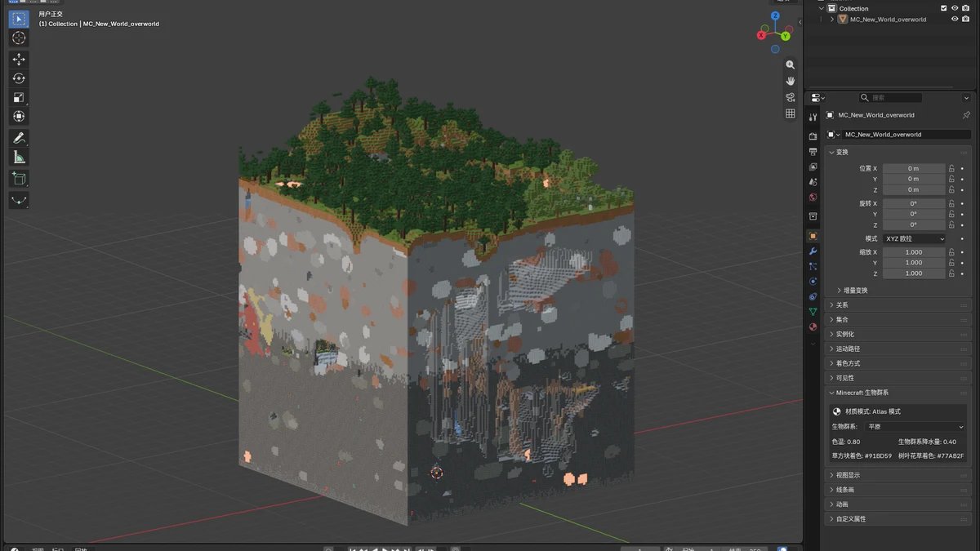Switch orthographic/perspective with the grid icon
This screenshot has height=551, width=980.
point(791,113)
